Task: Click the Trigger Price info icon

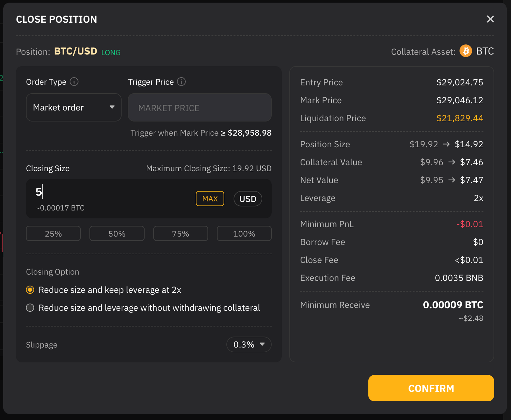Action: point(181,82)
